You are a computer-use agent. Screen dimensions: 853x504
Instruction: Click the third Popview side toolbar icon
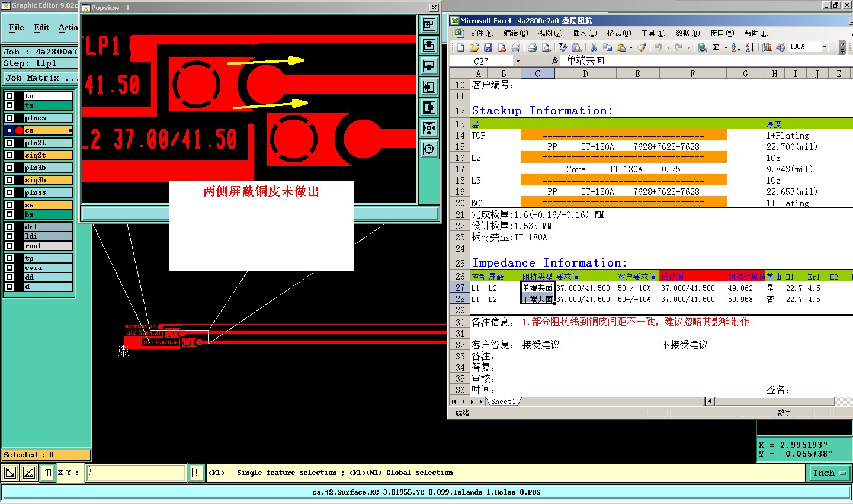coord(429,66)
